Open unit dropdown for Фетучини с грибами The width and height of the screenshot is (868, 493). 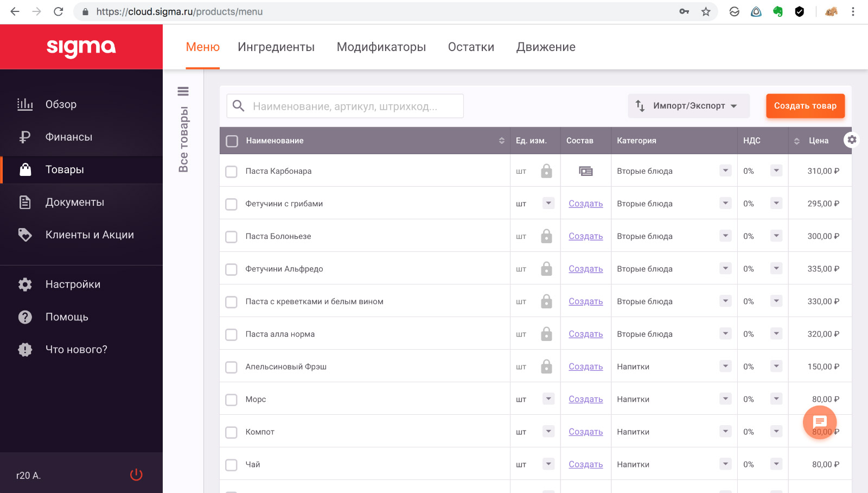click(548, 203)
